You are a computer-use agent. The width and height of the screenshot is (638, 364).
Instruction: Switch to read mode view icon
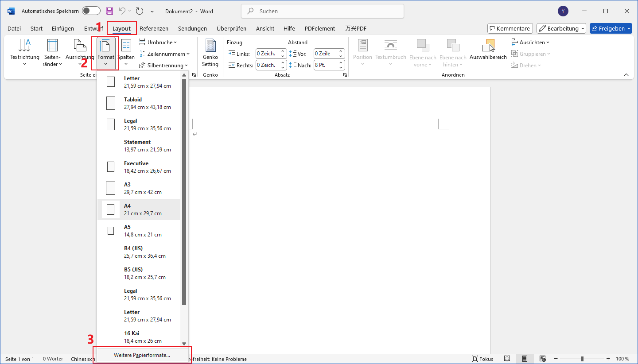507,359
